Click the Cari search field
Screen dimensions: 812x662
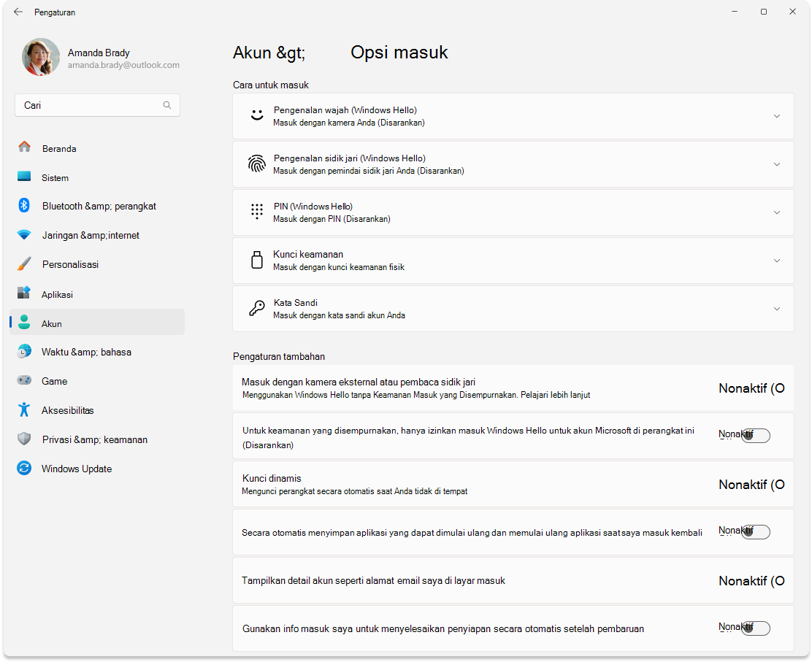click(97, 105)
